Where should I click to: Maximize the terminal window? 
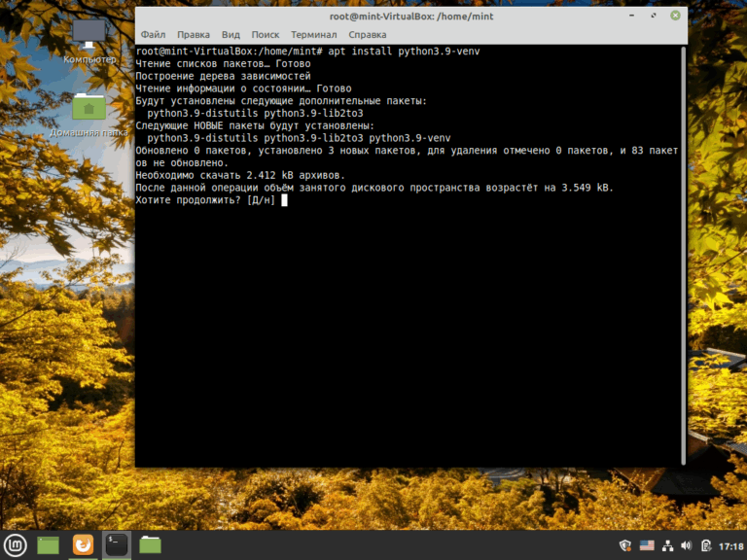pyautogui.click(x=654, y=16)
